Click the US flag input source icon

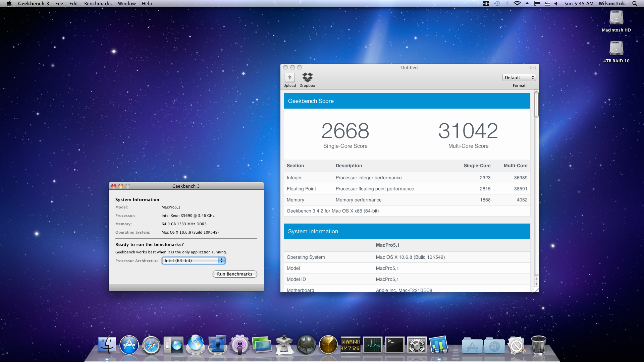click(547, 4)
